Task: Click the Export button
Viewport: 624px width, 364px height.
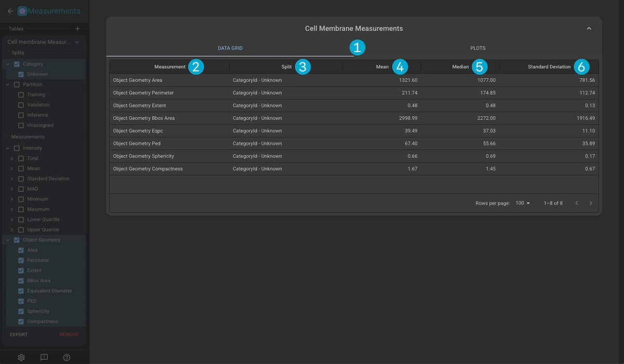Action: (19, 335)
